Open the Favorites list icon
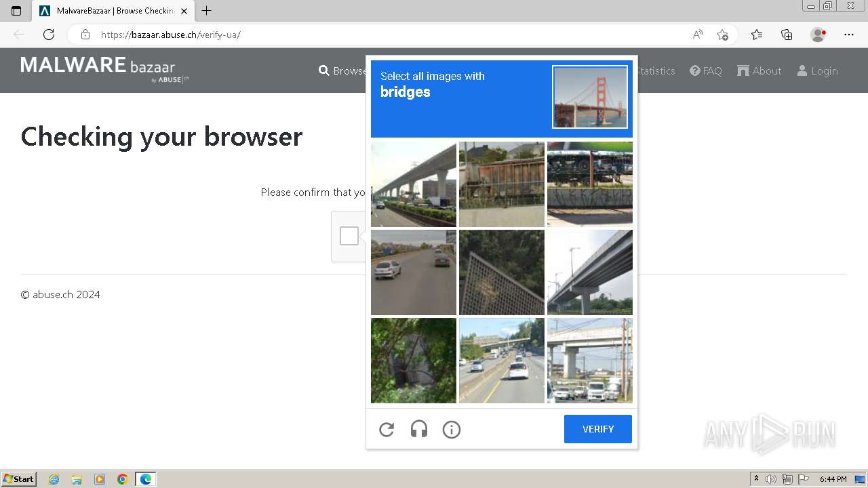This screenshot has height=488, width=868. pos(757,35)
